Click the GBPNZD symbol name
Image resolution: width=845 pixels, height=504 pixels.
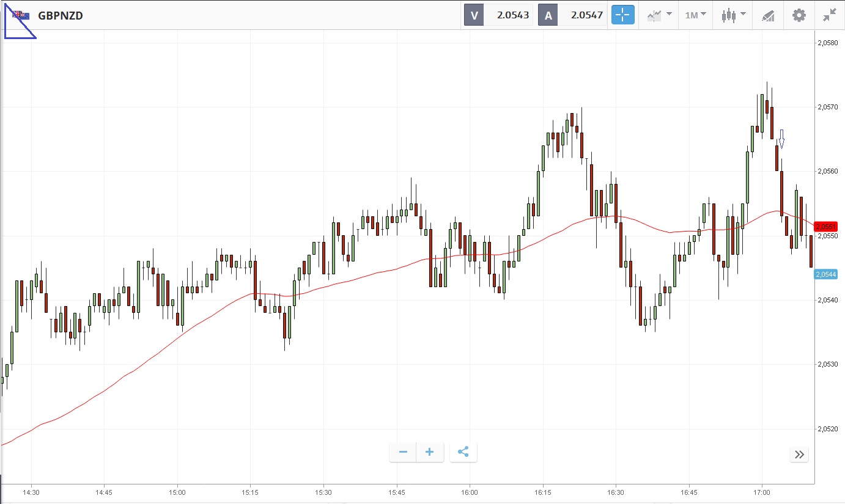pos(61,16)
